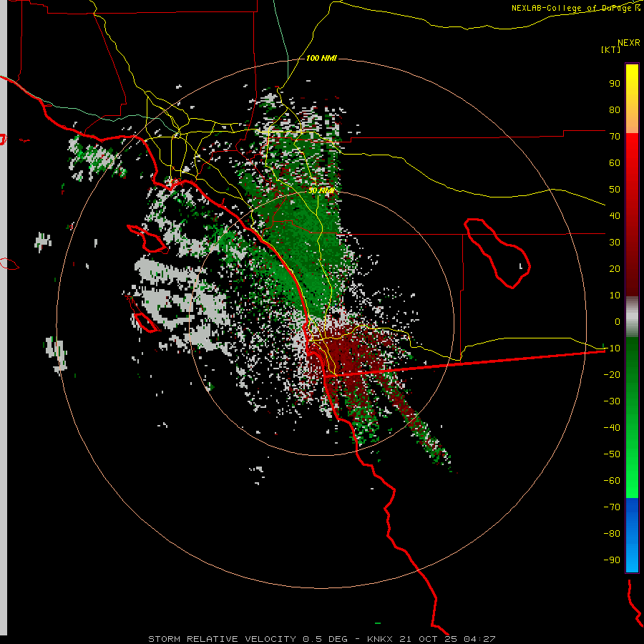Click the -80 value on the velocity scale

click(x=612, y=534)
